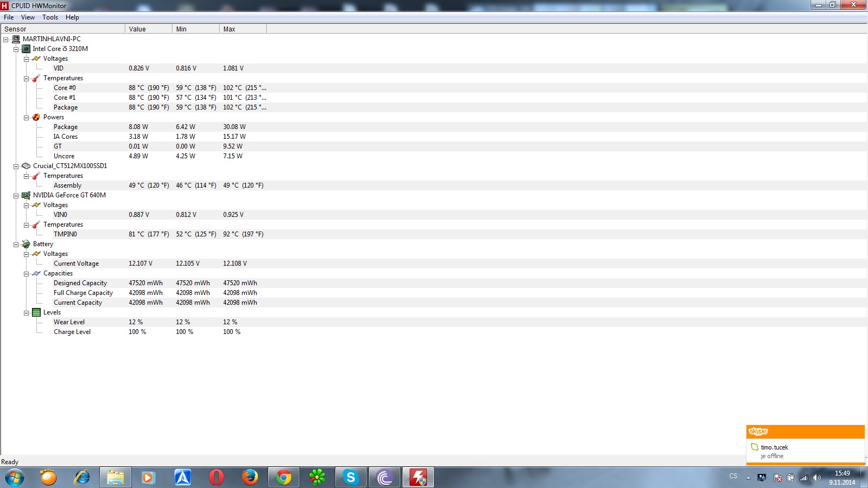Click the Voltages icon under Intel Core i5

point(36,59)
